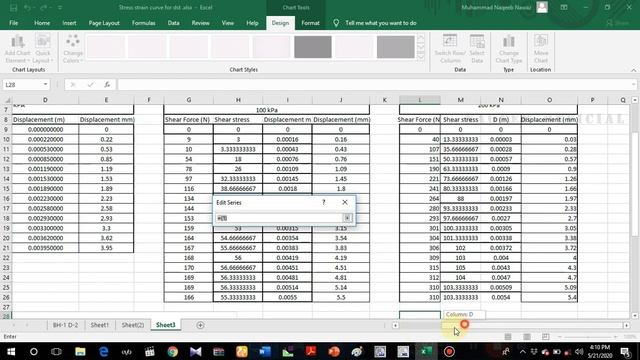The image size is (640, 360).
Task: Open the Name Box dropdown
Action: [x=45, y=84]
